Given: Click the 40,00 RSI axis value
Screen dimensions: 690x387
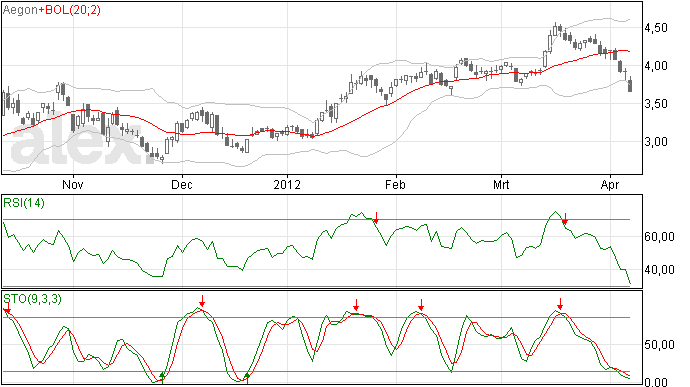Looking at the screenshot, I should coord(659,269).
